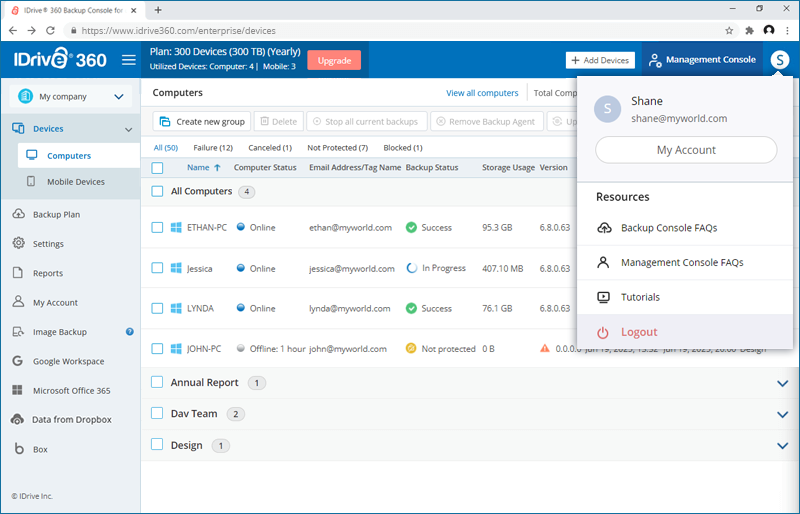Click Create new group button
The image size is (800, 514).
[202, 121]
